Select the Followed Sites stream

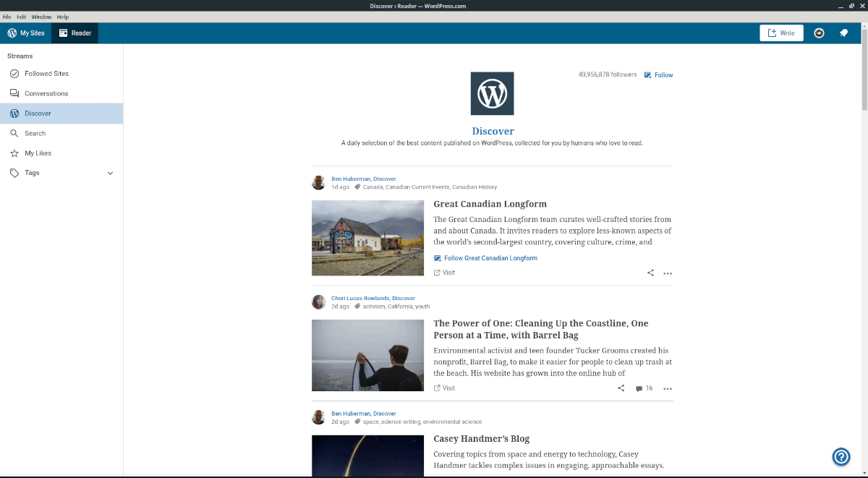(x=46, y=73)
